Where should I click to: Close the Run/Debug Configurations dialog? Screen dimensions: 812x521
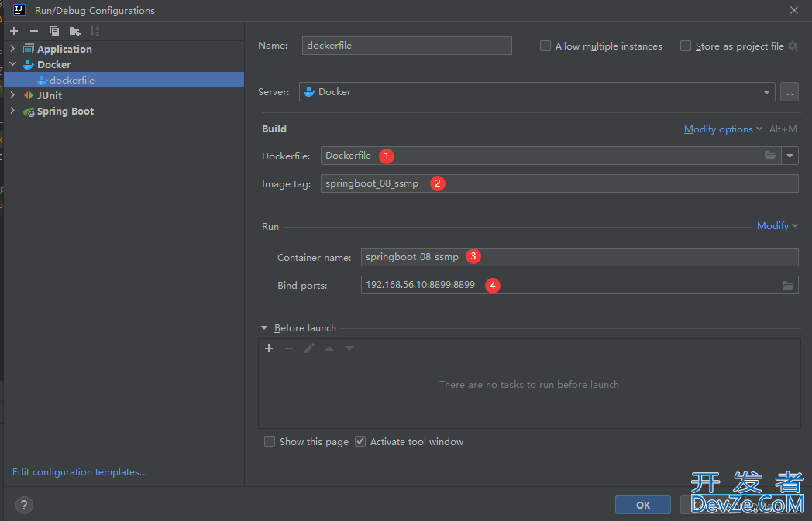794,10
